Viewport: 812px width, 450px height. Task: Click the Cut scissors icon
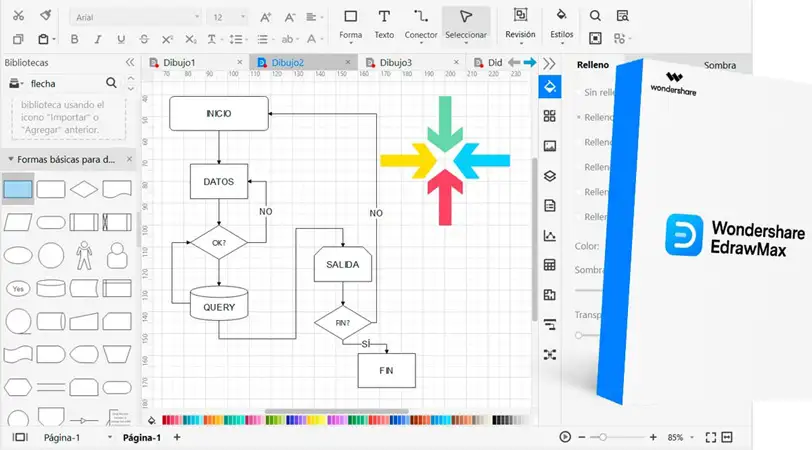click(19, 16)
